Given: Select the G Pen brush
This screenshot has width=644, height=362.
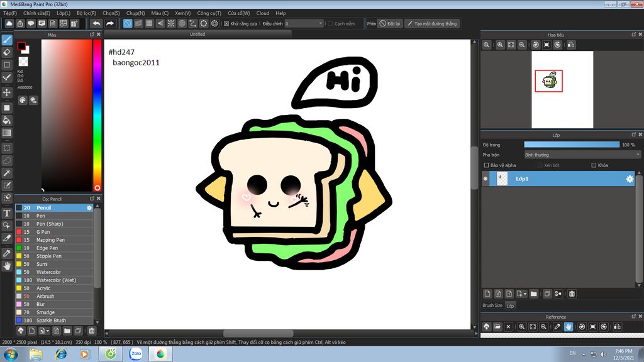Looking at the screenshot, I should pos(54,232).
